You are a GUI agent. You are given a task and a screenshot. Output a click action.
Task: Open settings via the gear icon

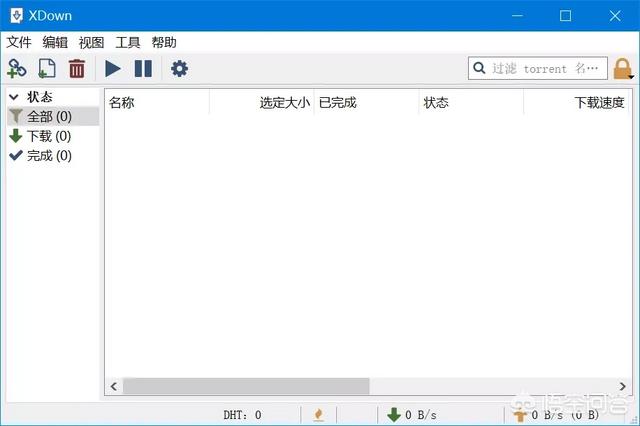[179, 68]
